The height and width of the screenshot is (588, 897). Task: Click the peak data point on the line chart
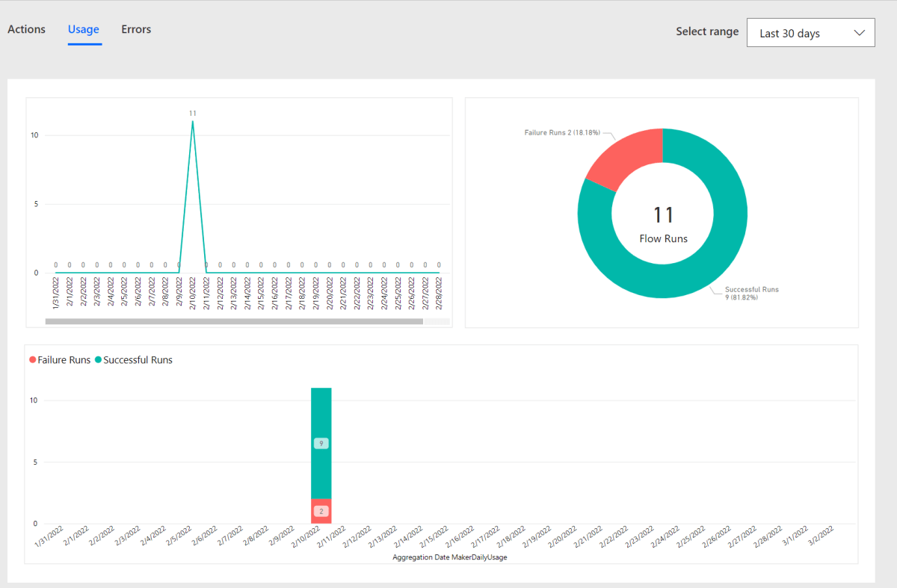[192, 122]
